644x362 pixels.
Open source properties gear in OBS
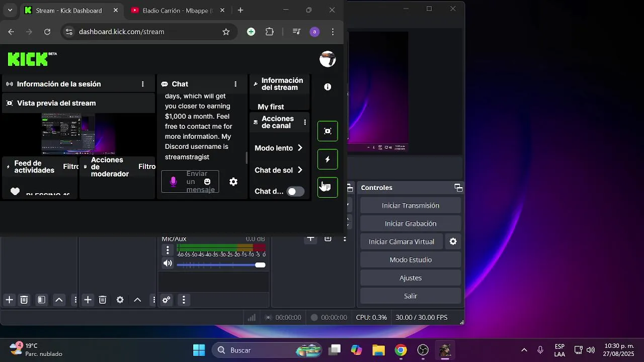[x=120, y=300]
